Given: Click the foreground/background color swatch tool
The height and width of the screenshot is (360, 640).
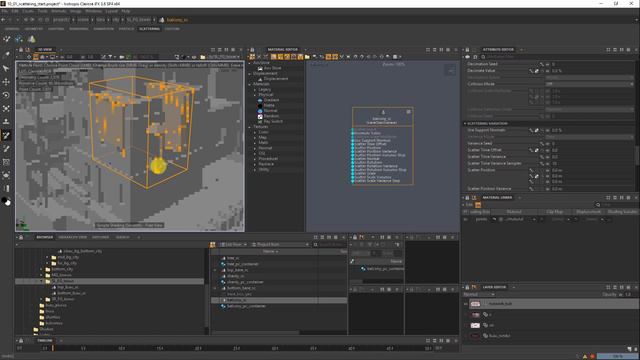Looking at the screenshot, I should [x=6, y=201].
